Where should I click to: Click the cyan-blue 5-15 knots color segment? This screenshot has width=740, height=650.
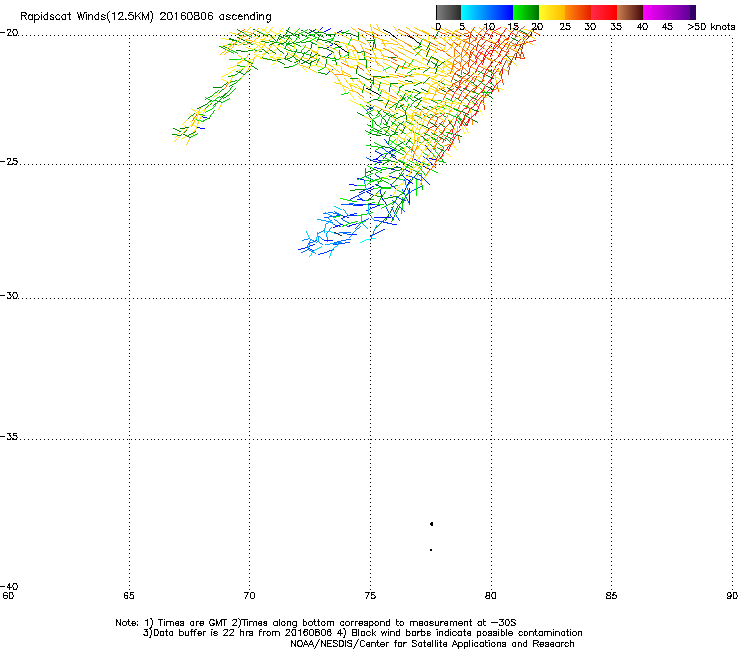pyautogui.click(x=487, y=12)
